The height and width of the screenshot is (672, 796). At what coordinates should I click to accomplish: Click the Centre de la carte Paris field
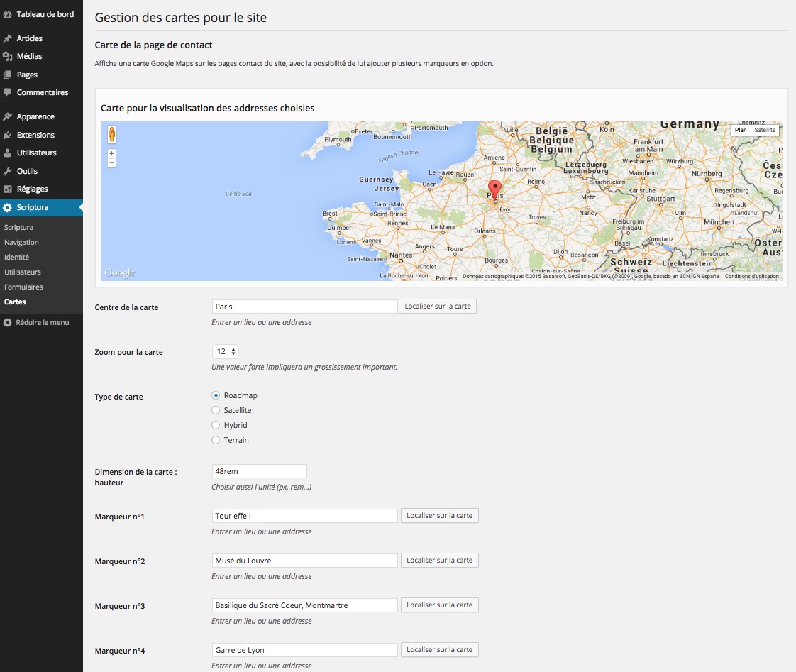(x=304, y=307)
